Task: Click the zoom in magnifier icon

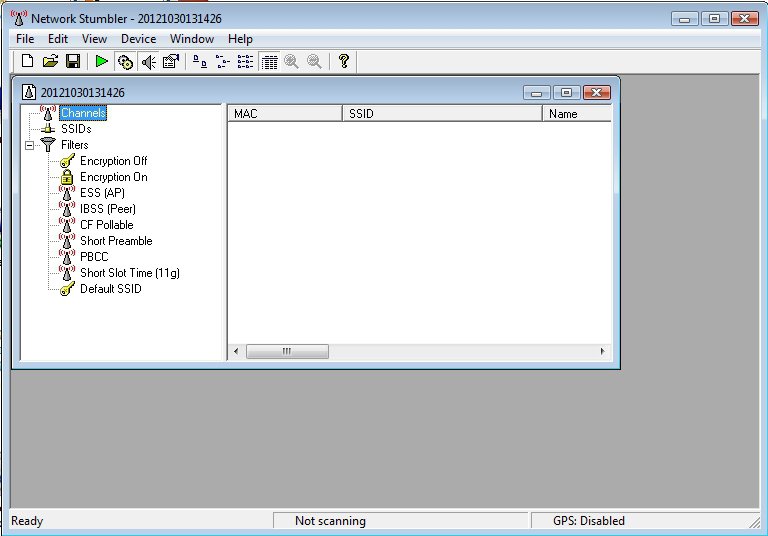Action: tap(291, 61)
